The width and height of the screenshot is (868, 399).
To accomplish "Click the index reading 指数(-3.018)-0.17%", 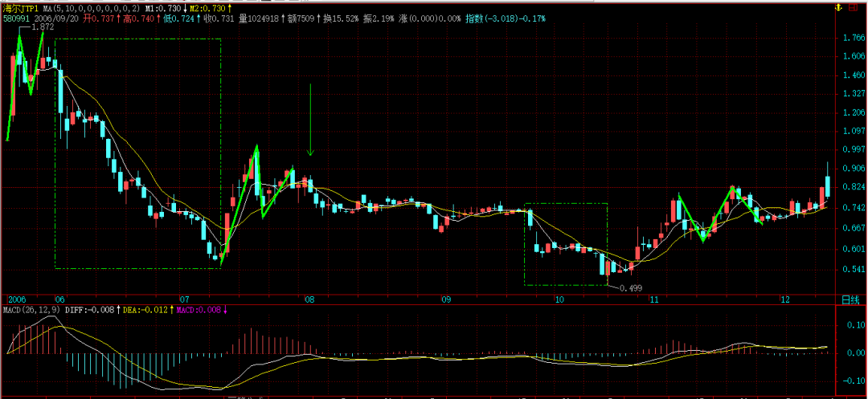I will click(505, 18).
